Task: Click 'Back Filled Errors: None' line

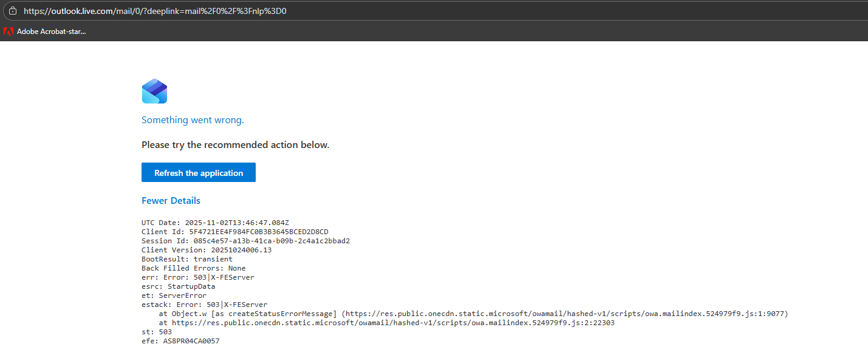Action: [x=193, y=268]
